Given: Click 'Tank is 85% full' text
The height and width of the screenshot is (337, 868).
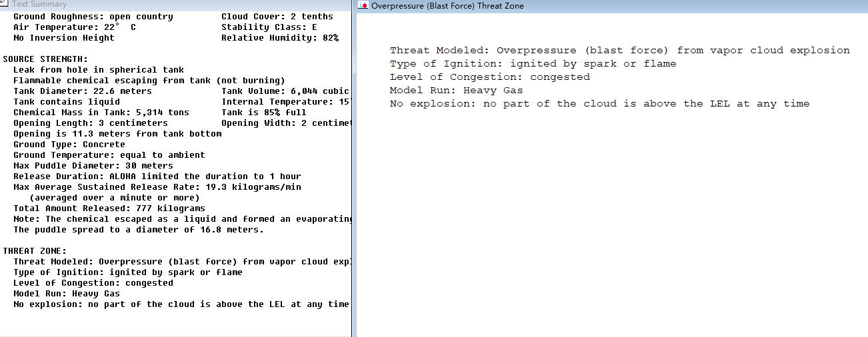Looking at the screenshot, I should pos(264,113).
